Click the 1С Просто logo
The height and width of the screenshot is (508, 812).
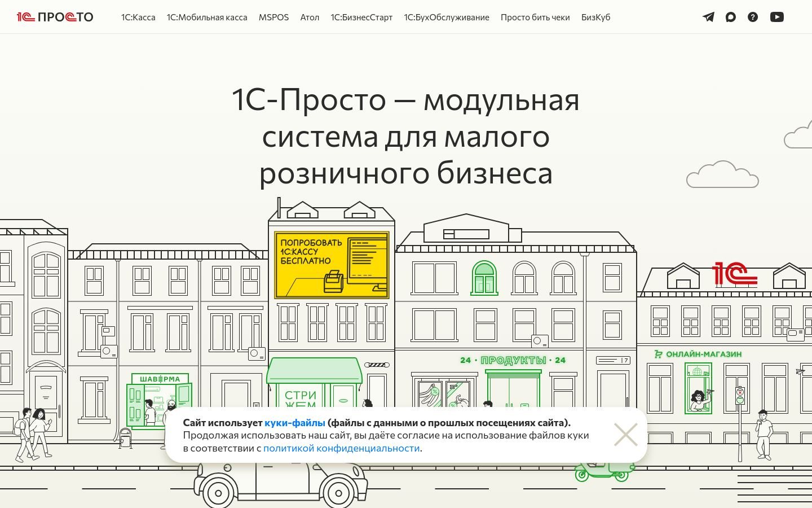[x=55, y=17]
